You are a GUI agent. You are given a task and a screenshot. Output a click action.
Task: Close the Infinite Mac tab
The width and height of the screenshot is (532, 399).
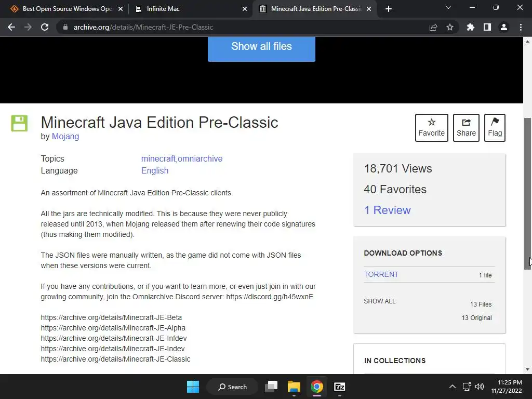point(245,9)
